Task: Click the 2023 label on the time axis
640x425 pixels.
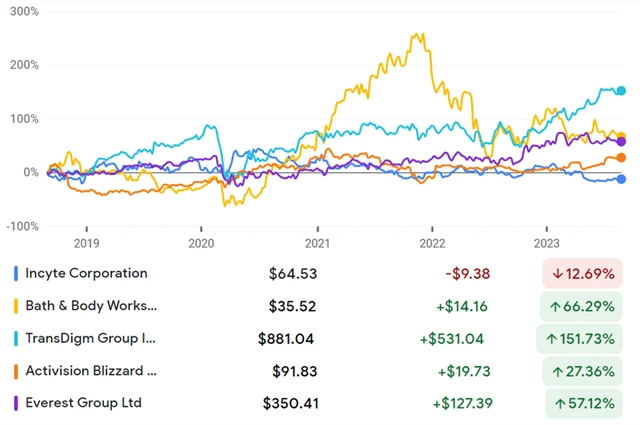Action: [547, 243]
